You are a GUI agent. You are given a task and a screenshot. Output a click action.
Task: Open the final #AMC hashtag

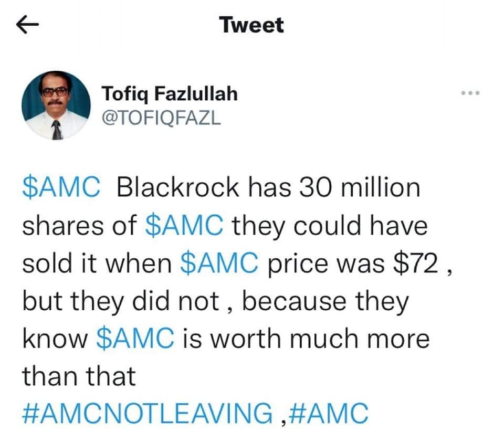(329, 413)
